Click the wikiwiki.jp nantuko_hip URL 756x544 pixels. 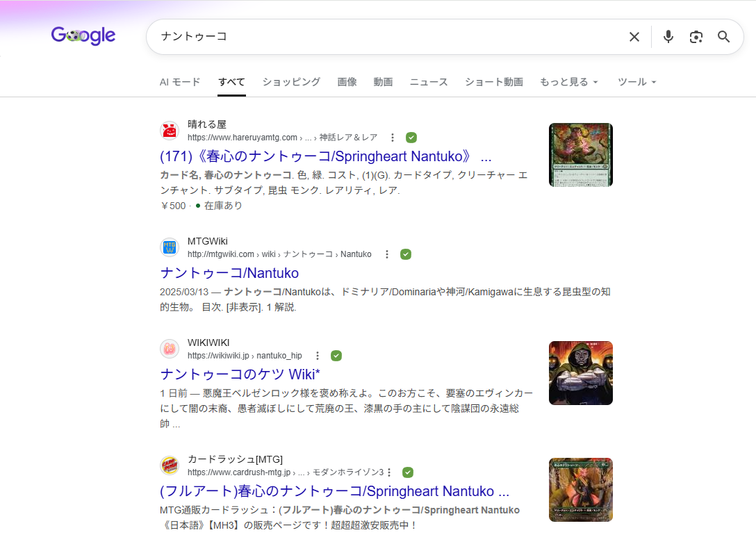245,356
